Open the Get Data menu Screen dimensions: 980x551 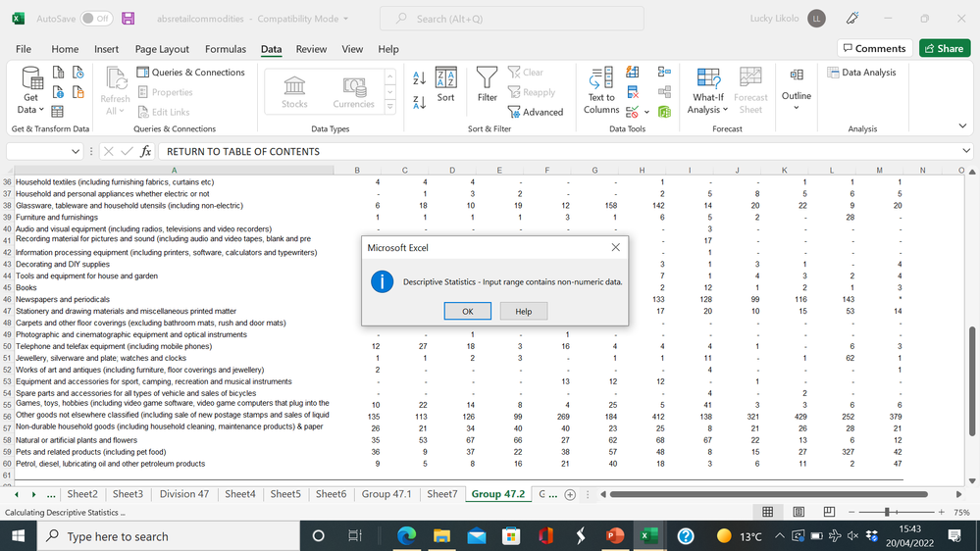pyautogui.click(x=31, y=90)
